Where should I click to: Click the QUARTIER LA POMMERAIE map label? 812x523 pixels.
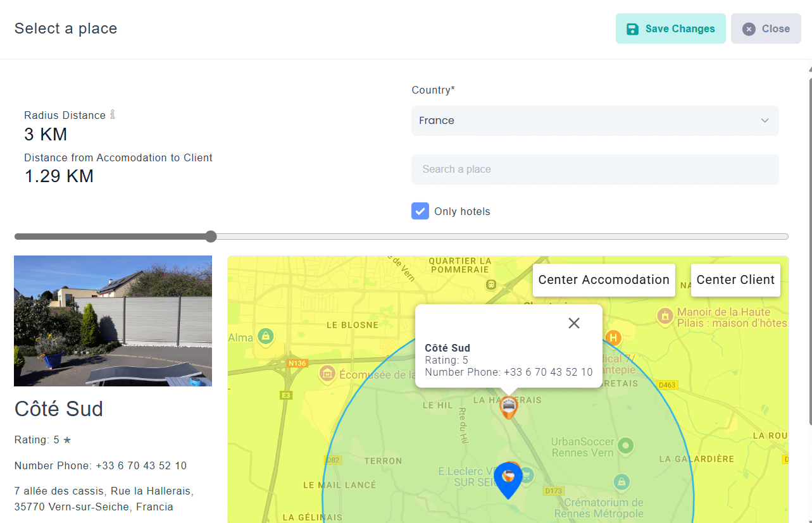coord(460,265)
